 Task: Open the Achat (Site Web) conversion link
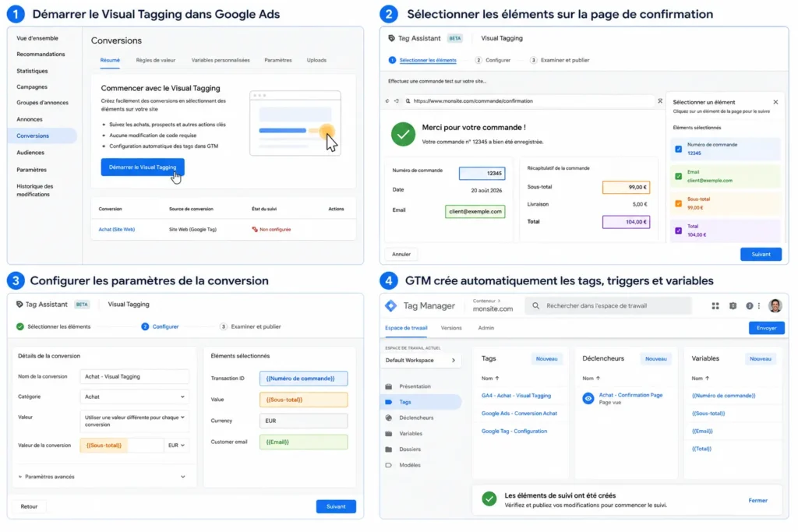point(117,229)
